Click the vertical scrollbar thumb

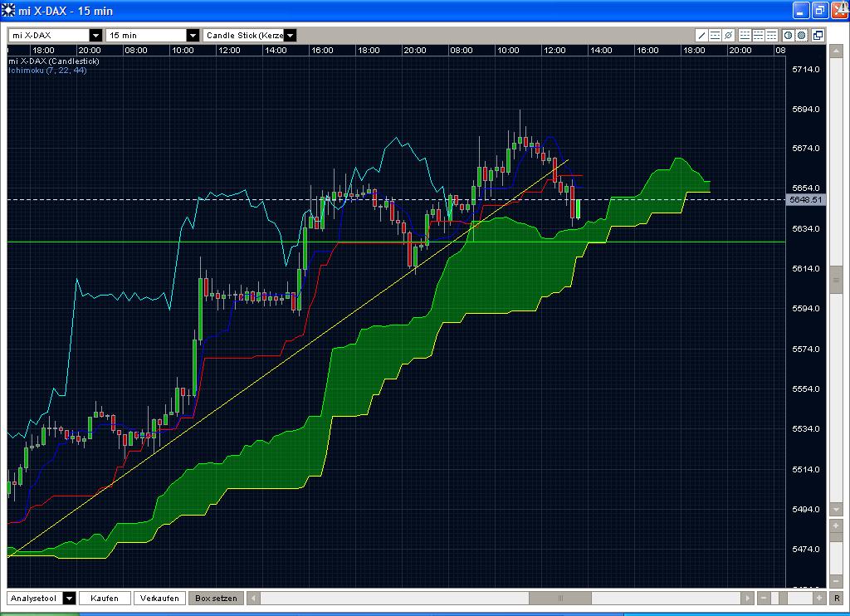click(x=835, y=280)
